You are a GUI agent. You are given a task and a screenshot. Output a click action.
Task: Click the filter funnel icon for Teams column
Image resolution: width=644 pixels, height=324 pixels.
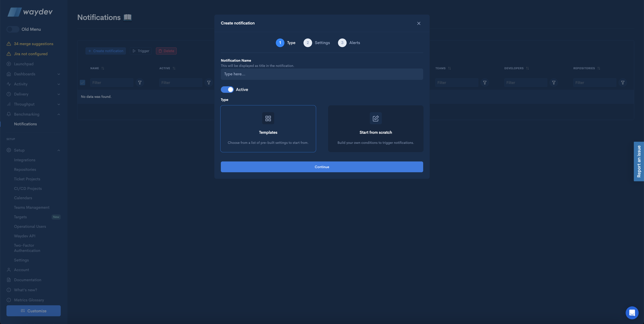(x=484, y=83)
